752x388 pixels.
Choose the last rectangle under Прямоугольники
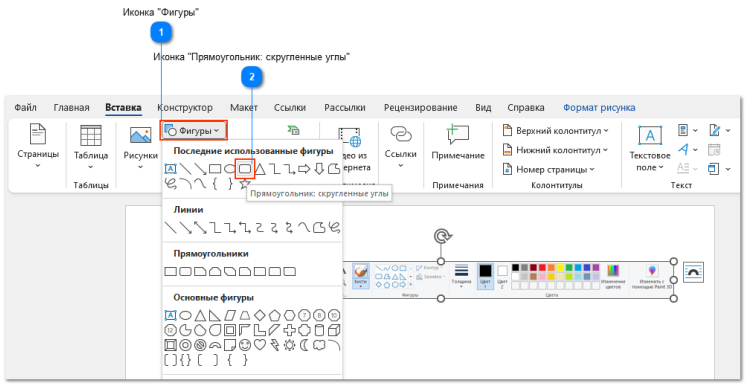[x=290, y=271]
